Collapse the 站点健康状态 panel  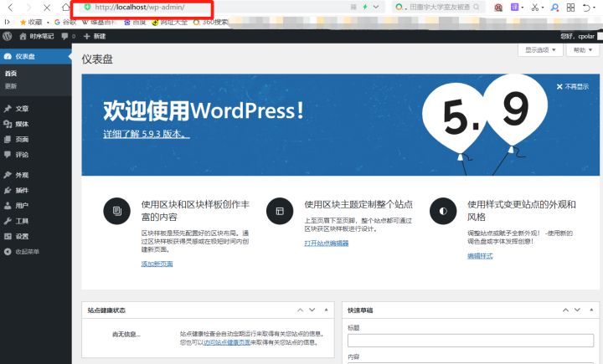[326, 310]
